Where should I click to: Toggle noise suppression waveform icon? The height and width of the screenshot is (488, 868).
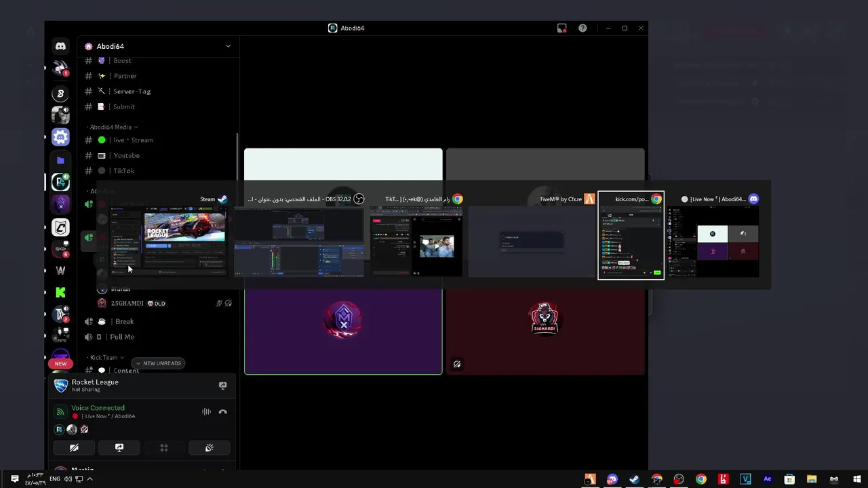click(x=206, y=411)
